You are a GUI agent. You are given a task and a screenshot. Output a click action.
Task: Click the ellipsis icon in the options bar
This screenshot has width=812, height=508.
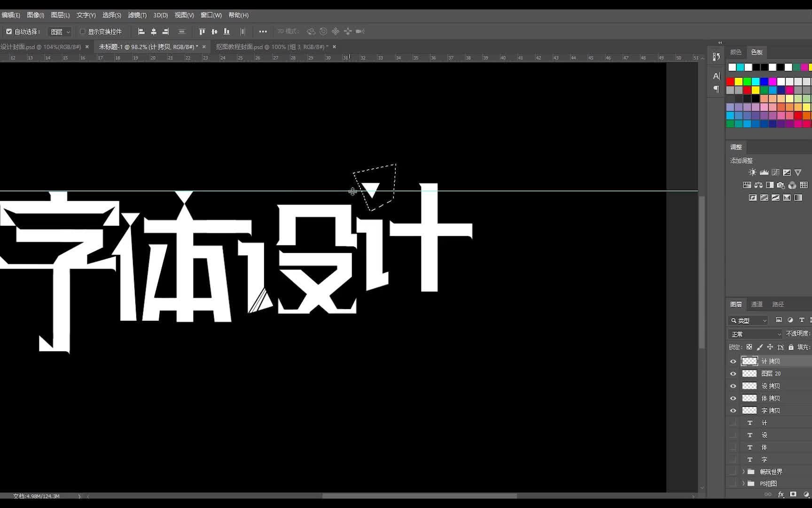click(262, 32)
